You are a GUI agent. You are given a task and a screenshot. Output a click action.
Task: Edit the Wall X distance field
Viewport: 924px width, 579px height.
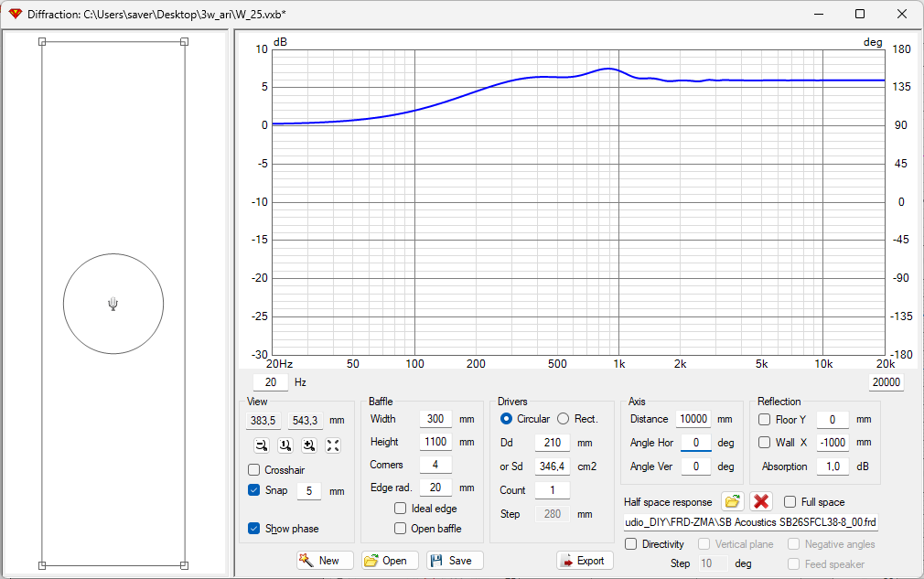point(833,443)
